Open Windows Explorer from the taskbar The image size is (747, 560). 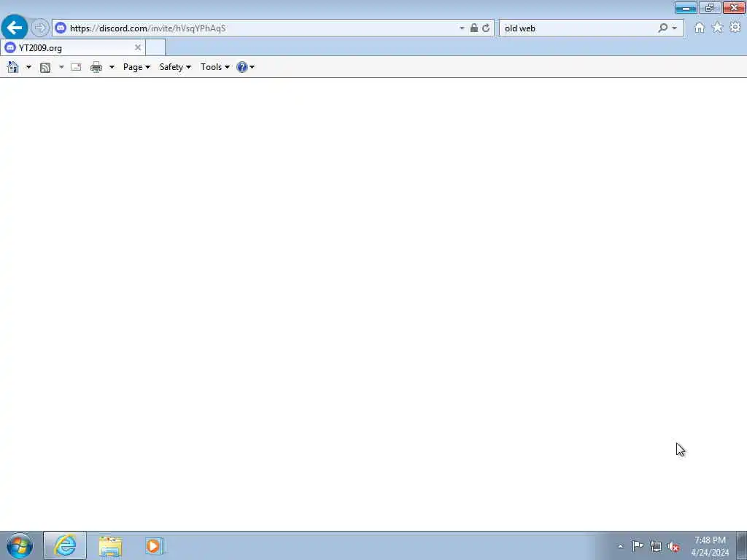(x=111, y=546)
